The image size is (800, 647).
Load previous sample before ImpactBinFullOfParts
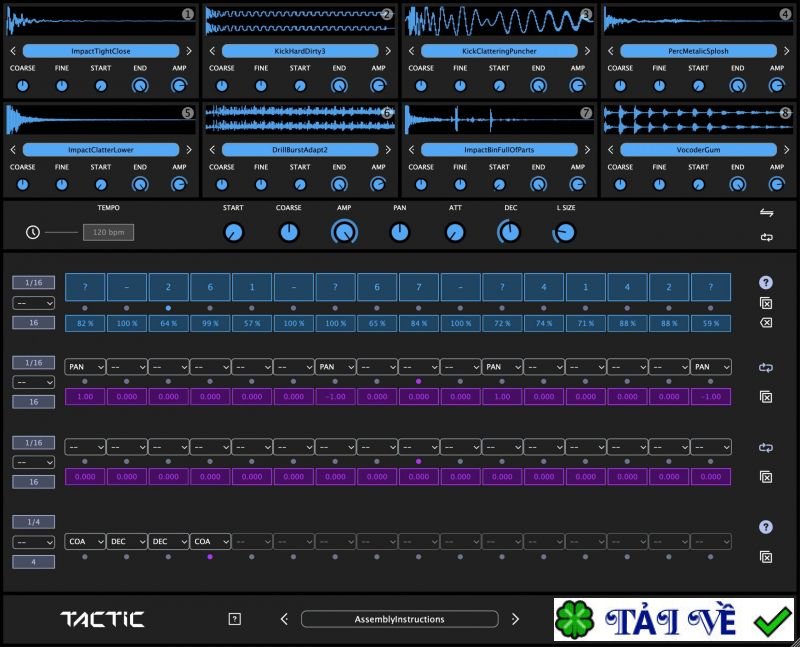[x=411, y=150]
